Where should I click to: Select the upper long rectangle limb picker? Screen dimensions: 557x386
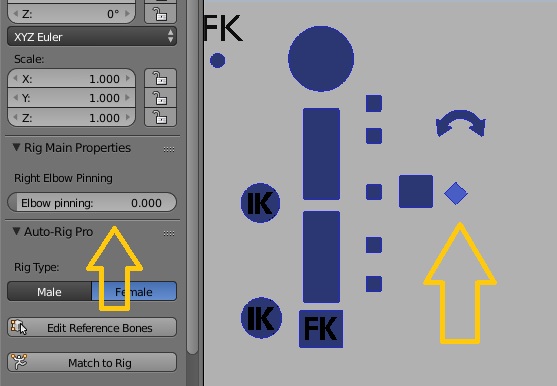coord(321,154)
